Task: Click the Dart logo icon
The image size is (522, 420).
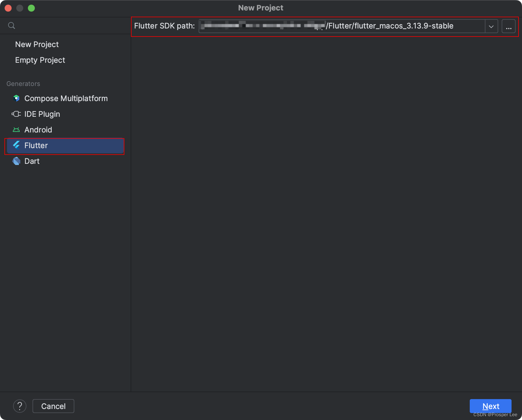Action: [16, 161]
